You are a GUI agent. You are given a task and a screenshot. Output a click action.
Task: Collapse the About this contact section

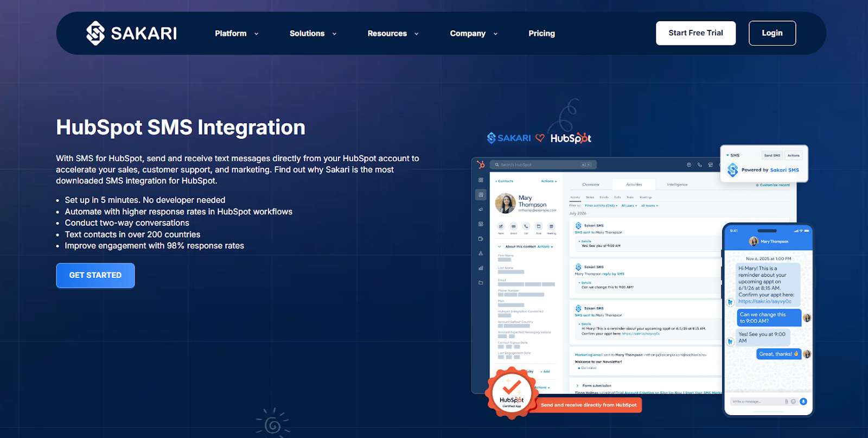[x=500, y=246]
